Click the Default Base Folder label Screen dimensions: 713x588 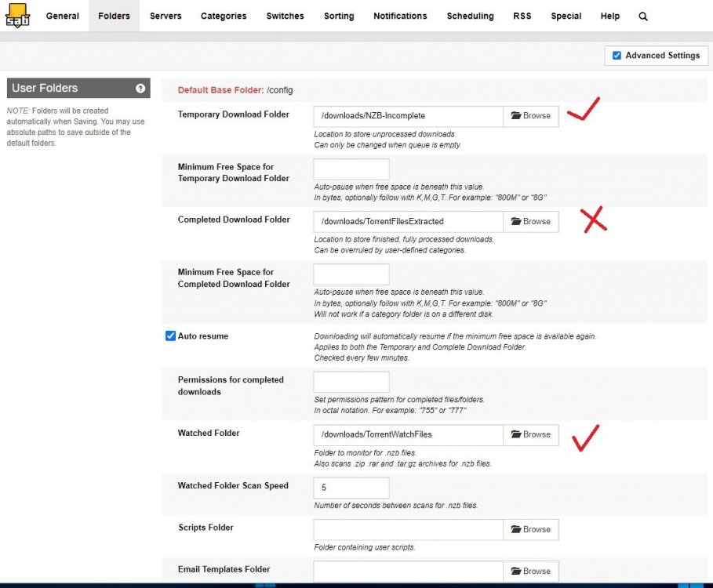pyautogui.click(x=220, y=90)
